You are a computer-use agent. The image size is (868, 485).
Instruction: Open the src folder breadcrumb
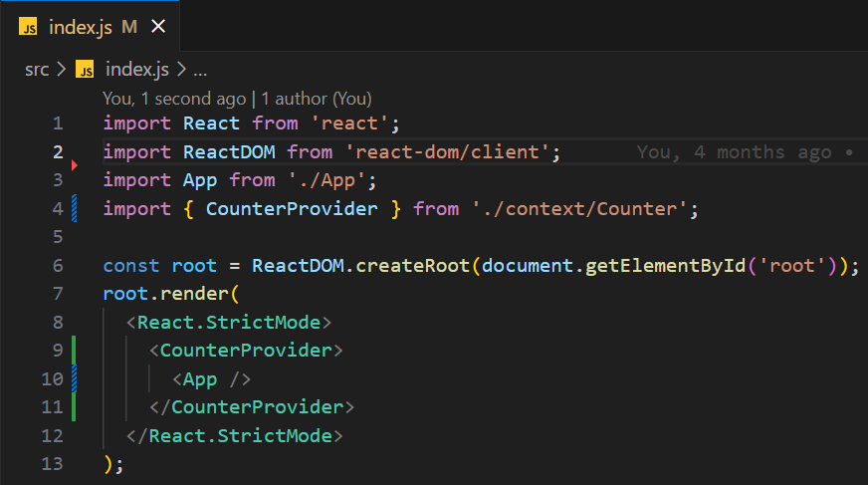click(x=37, y=70)
